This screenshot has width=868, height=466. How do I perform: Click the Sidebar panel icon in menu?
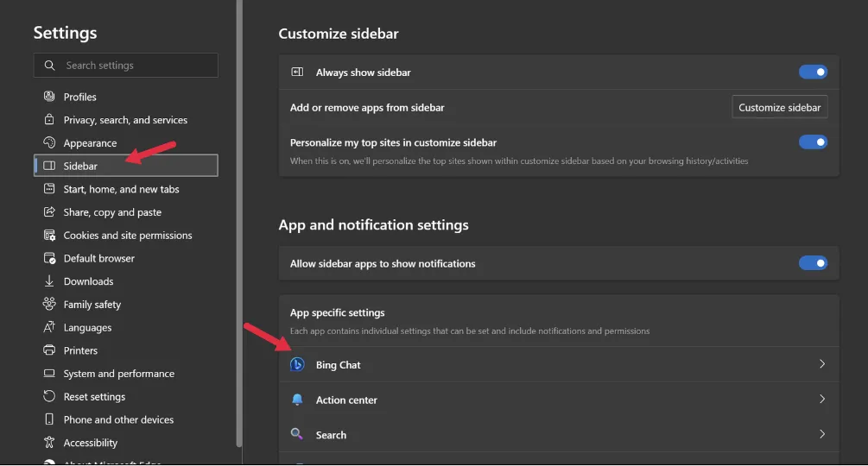click(49, 166)
